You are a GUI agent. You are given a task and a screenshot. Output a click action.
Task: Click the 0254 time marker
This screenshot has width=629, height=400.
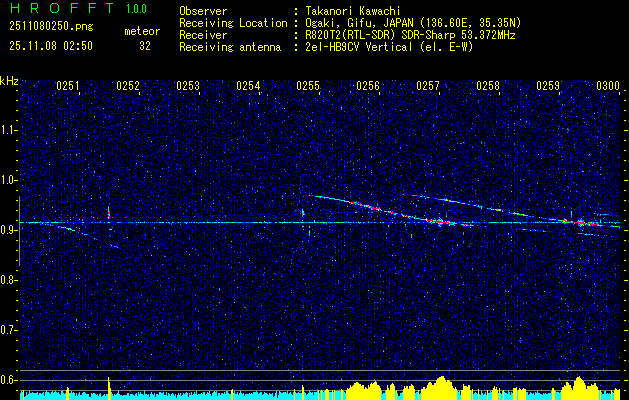(248, 86)
